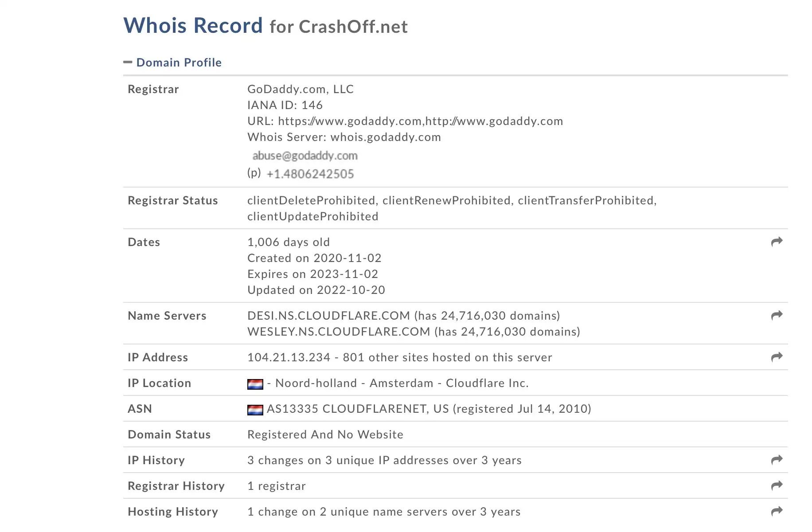Click the flag icon in IP Location row

255,384
